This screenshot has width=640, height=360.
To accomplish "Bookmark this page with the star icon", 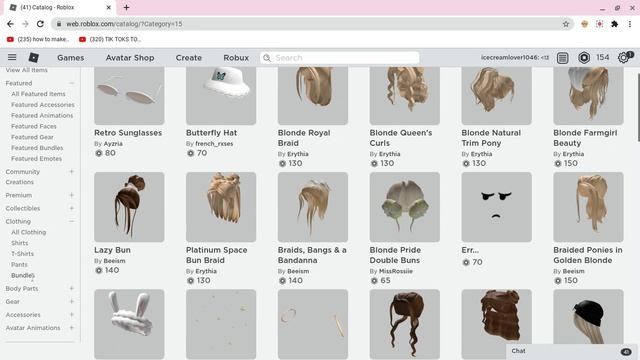I will [566, 24].
